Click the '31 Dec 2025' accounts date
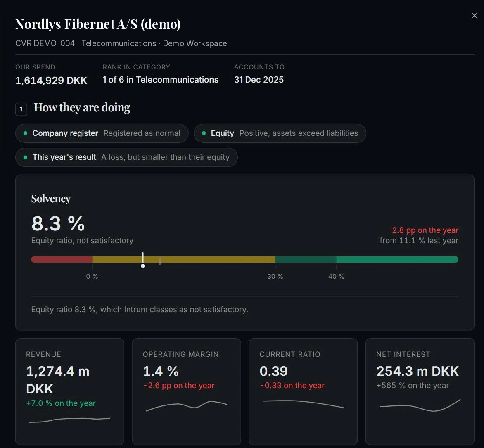The width and height of the screenshot is (484, 448). click(x=259, y=80)
